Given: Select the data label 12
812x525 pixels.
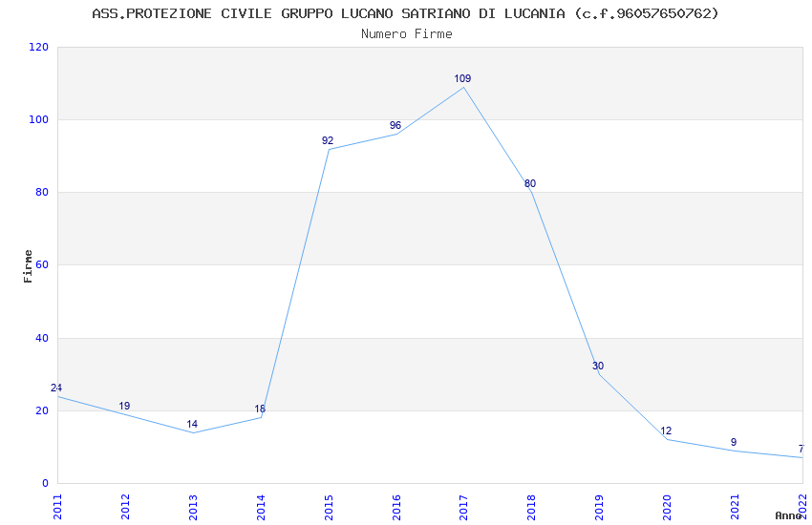Looking at the screenshot, I should click(x=666, y=430).
